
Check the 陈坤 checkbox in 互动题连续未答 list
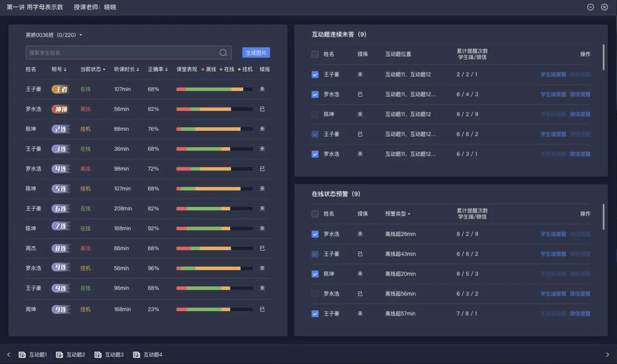315,114
